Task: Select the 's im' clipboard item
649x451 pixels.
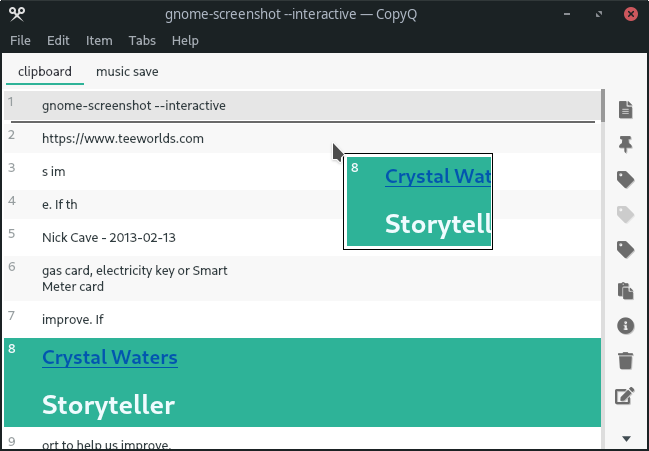Action: [302, 172]
